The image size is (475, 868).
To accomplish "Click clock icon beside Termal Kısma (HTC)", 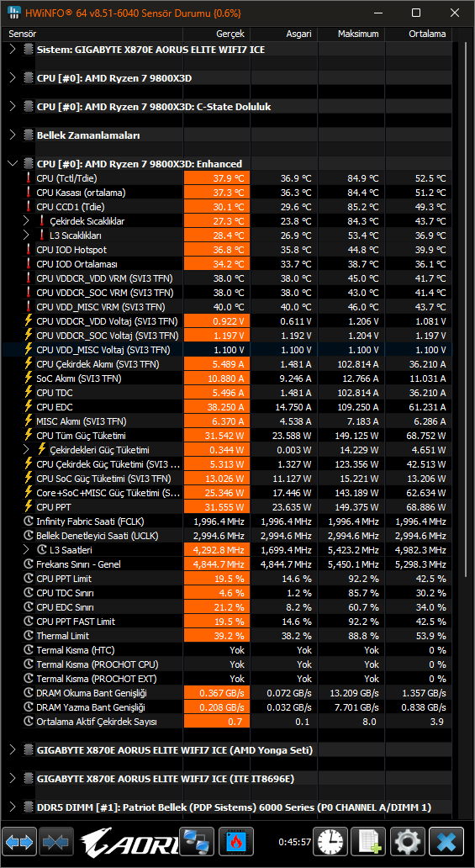I will 29,650.
